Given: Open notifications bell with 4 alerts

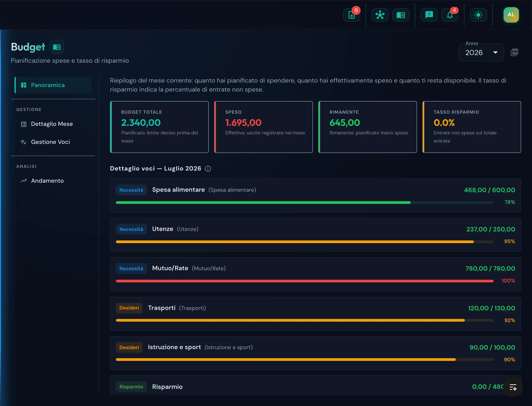Looking at the screenshot, I should pos(450,15).
